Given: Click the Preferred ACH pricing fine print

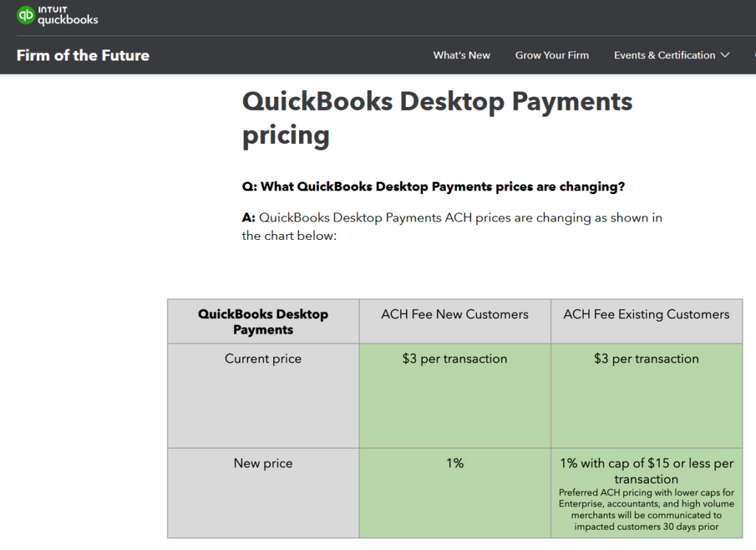Looking at the screenshot, I should pos(647,509).
